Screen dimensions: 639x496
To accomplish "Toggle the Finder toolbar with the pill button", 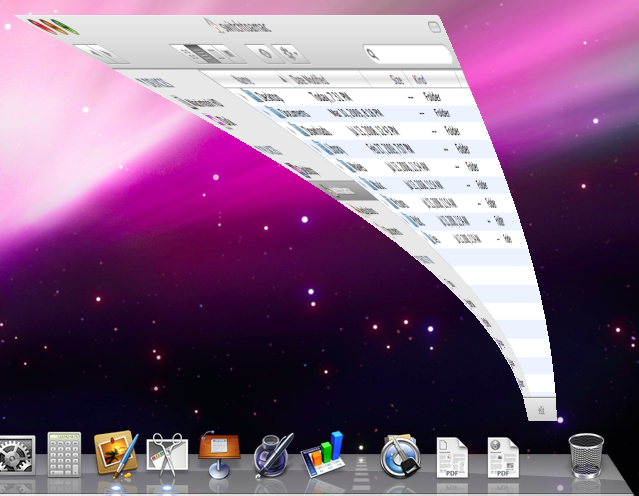I will pyautogui.click(x=433, y=27).
